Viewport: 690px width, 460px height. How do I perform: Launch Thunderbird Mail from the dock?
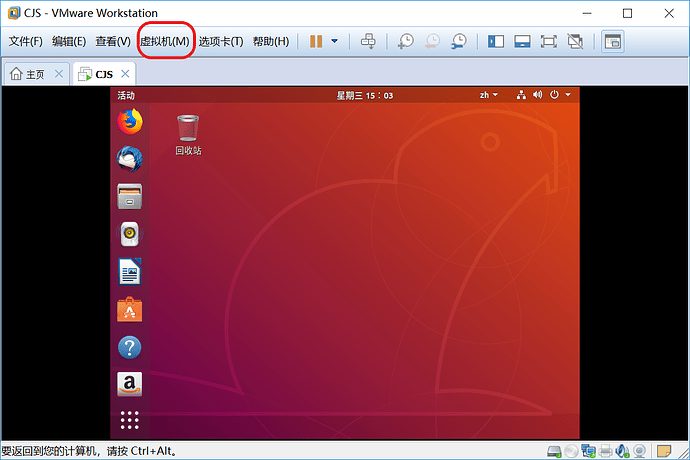coord(130,159)
